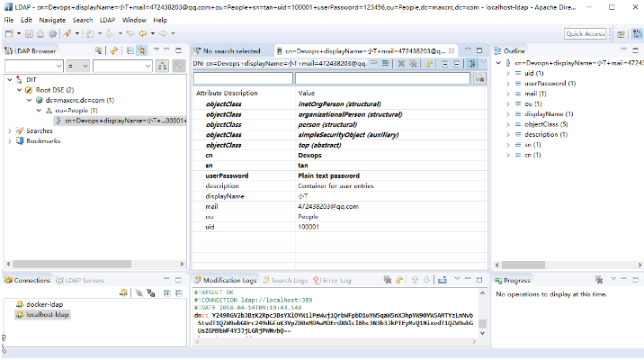Open the New wizard dropdown arrow
The height and width of the screenshot is (360, 644).
coord(19,33)
